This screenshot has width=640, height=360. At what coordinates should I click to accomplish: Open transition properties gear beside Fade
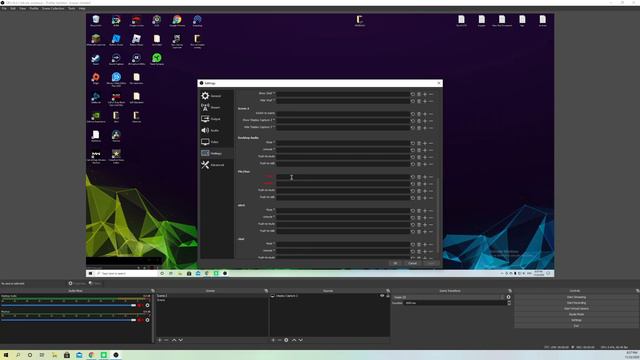[x=508, y=297]
